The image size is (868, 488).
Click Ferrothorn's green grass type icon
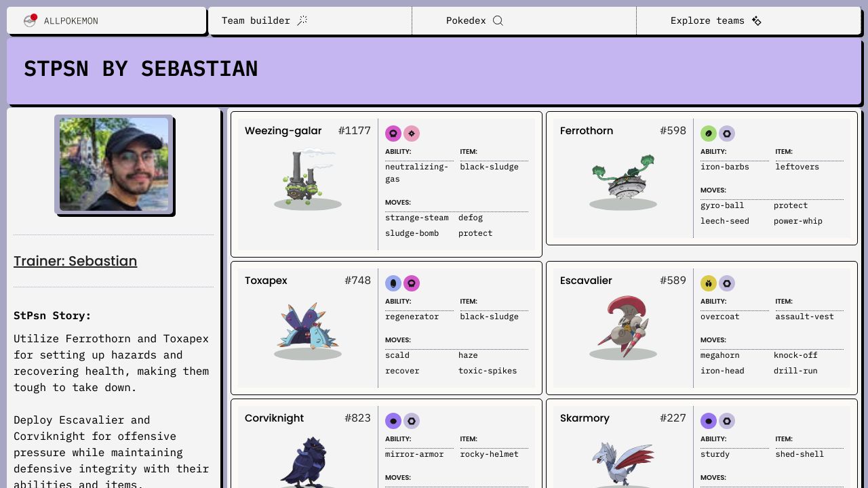(709, 134)
